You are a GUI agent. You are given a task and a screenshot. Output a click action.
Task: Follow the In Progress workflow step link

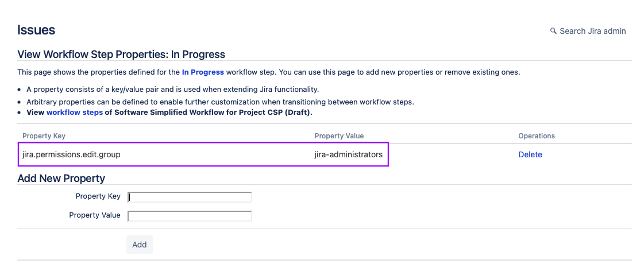click(203, 72)
